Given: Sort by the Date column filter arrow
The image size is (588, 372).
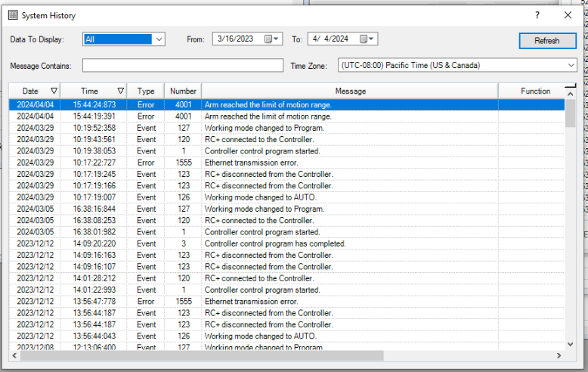Looking at the screenshot, I should (54, 91).
